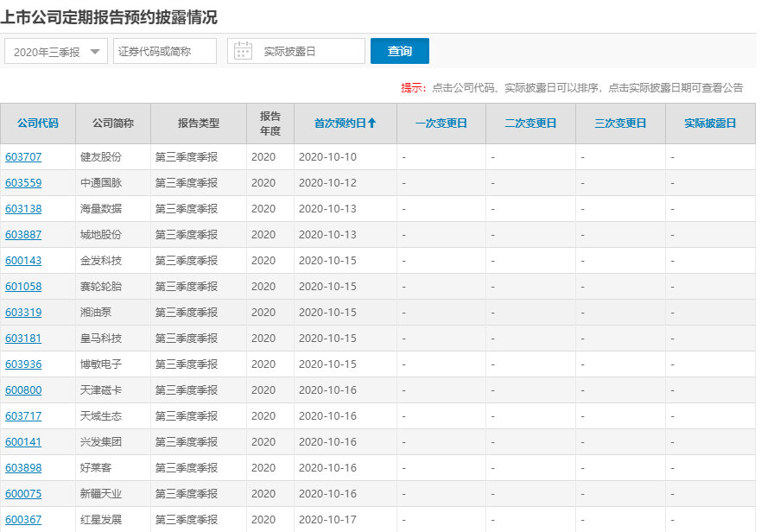Viewport: 761px width, 532px height.
Task: Open stock code 600143 link
Action: [x=23, y=261]
